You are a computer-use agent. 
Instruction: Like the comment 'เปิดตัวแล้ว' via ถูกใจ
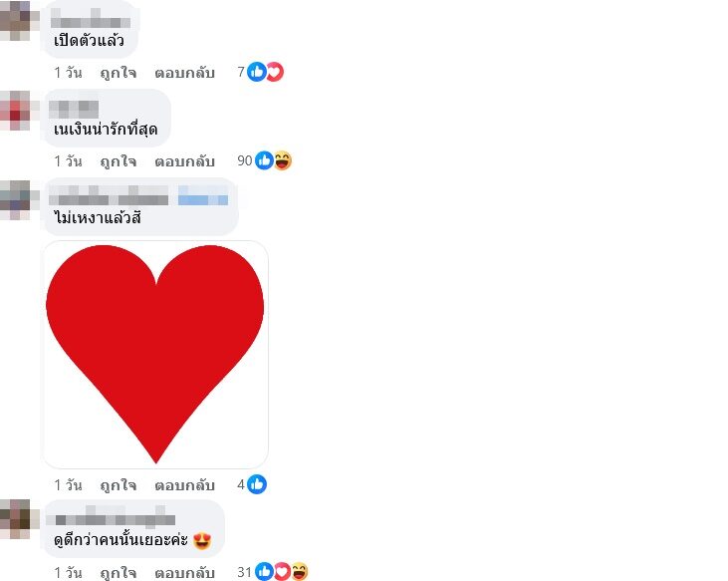tap(119, 73)
